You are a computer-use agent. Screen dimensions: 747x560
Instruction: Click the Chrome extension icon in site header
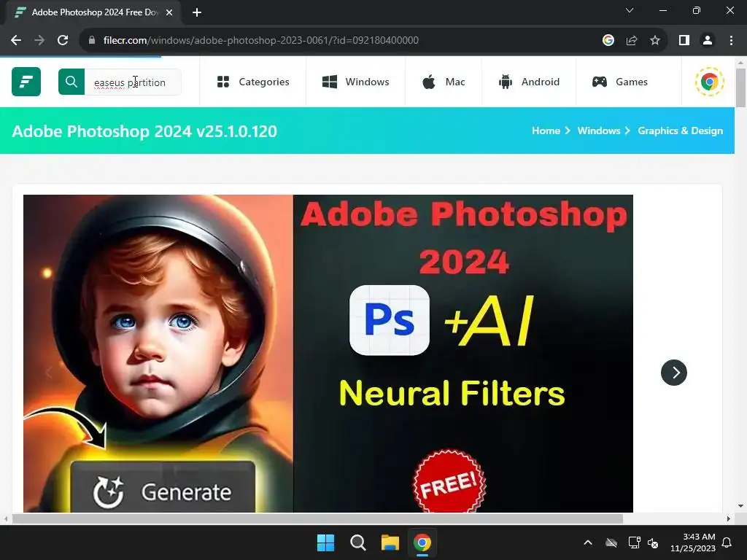(709, 82)
